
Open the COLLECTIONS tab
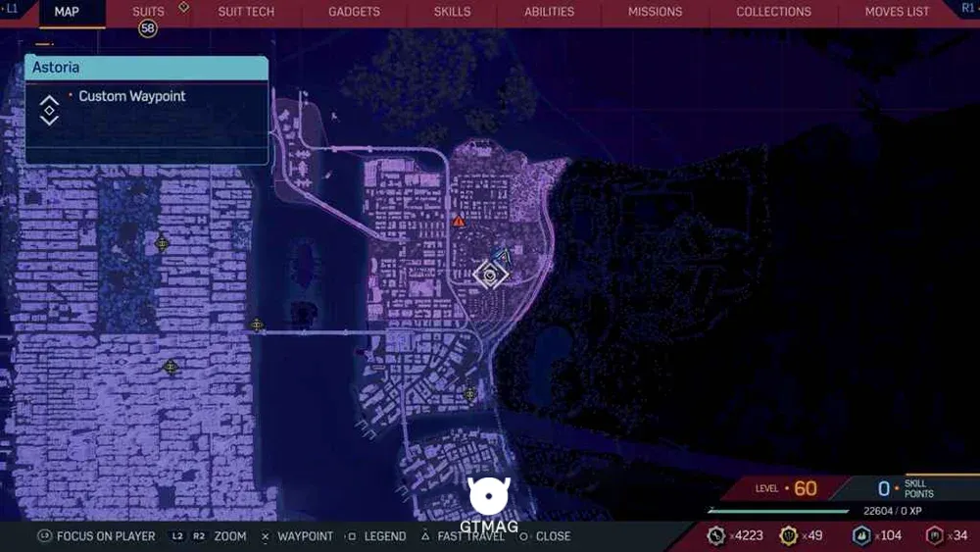(x=773, y=12)
